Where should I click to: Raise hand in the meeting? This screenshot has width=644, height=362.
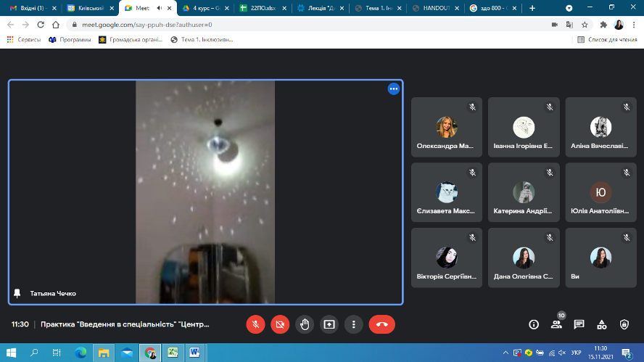305,324
